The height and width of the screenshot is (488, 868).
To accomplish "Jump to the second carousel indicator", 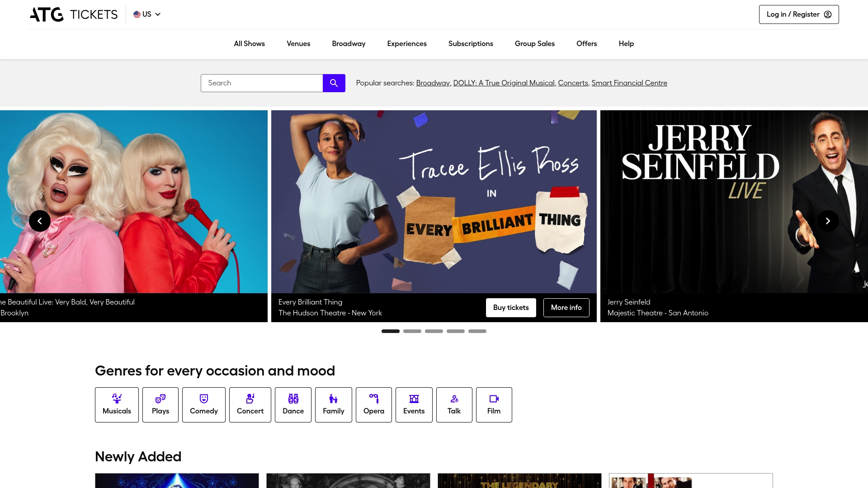I will tap(412, 331).
